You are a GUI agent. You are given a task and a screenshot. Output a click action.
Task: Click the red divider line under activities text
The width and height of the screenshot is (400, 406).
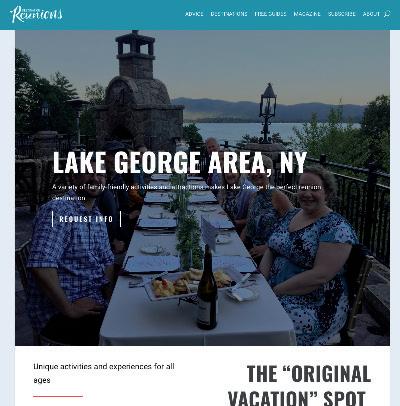[58, 396]
